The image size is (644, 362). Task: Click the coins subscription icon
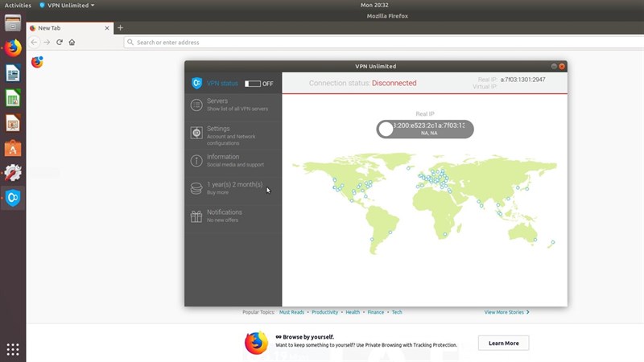(196, 188)
